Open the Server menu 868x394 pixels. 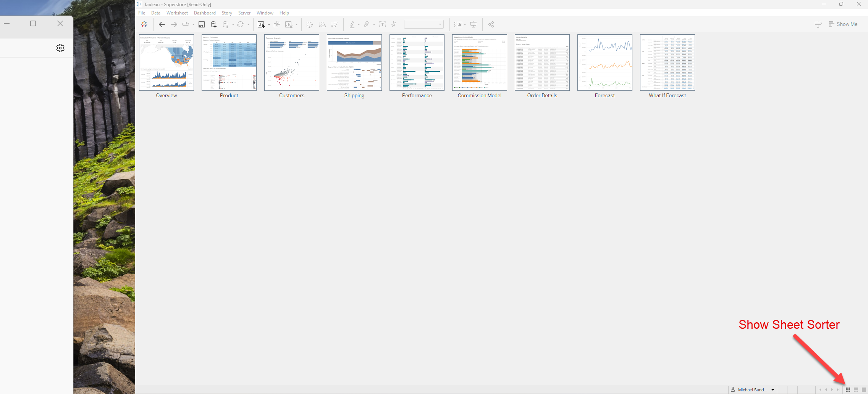(244, 13)
